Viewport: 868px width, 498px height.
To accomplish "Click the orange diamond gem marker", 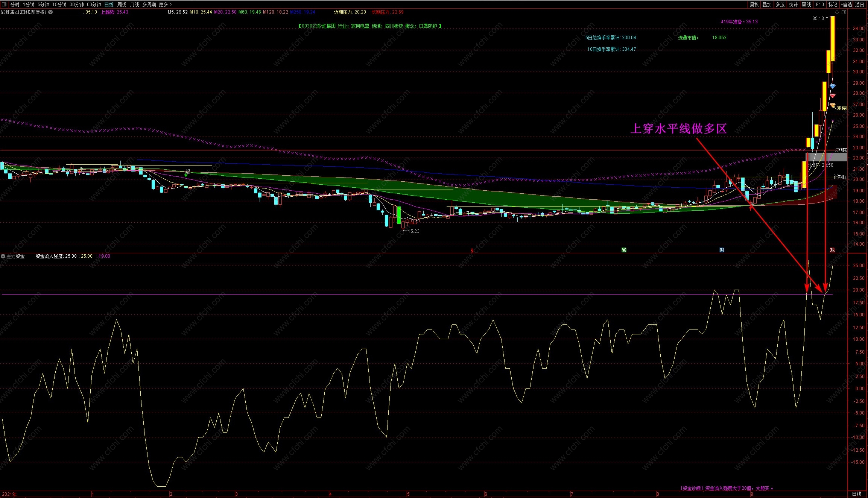I will tap(833, 105).
